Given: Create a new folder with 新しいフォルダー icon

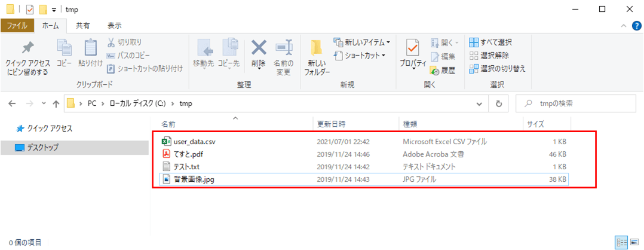Looking at the screenshot, I should 317,48.
